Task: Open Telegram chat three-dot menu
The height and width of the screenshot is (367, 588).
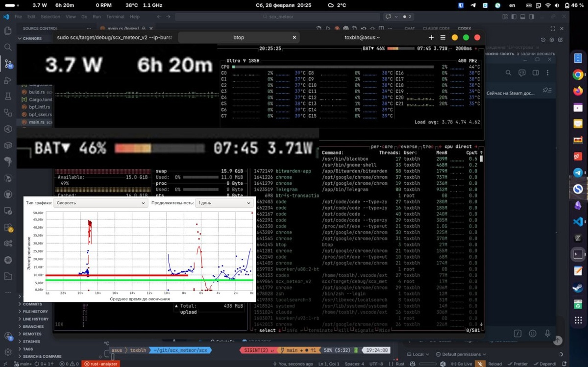Action: 548,73
